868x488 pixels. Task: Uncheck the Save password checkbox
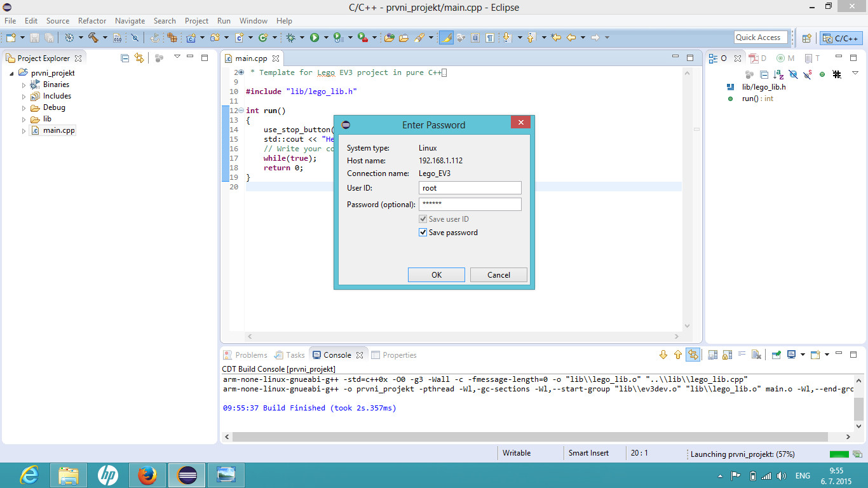423,233
